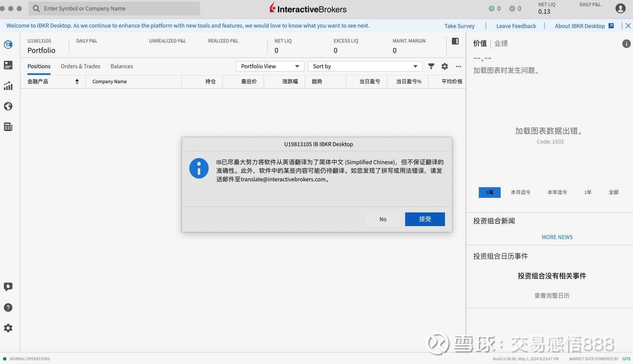Open the feedback chat icon near sidebar bottom

[x=8, y=286]
